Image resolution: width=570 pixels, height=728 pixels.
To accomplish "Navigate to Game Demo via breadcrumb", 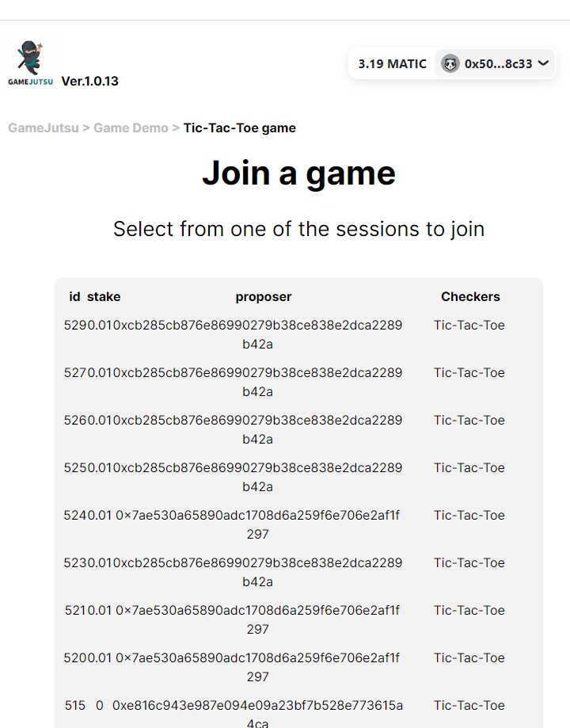I will [131, 128].
